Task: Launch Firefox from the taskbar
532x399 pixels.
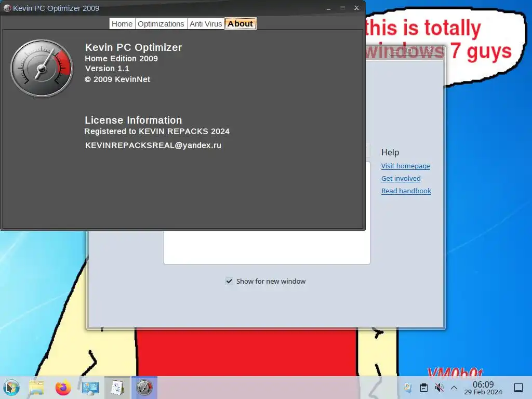Action: click(x=63, y=388)
